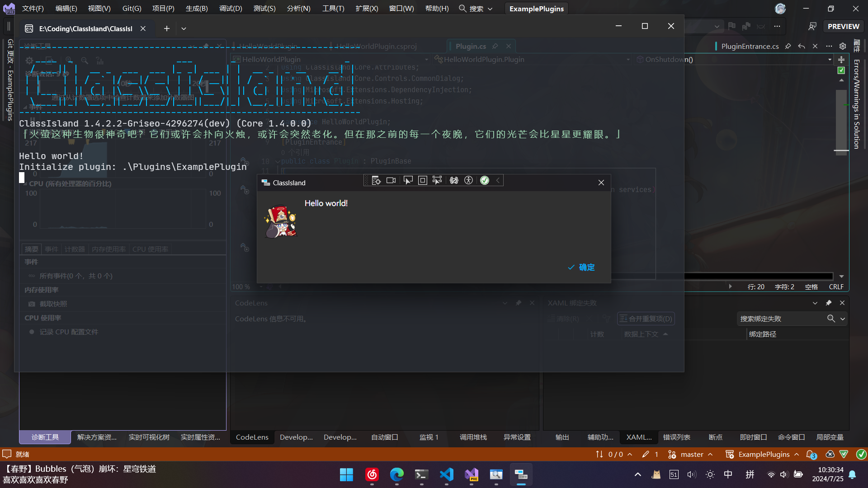Toggle Display Layout Adorners in debug toolbar
868x488 pixels.
click(x=422, y=180)
